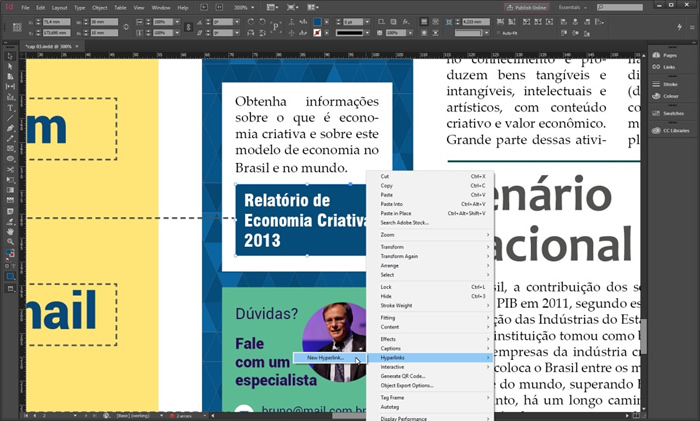Image resolution: width=700 pixels, height=421 pixels.
Task: Select the Type tool in the toolbox
Action: point(10,108)
